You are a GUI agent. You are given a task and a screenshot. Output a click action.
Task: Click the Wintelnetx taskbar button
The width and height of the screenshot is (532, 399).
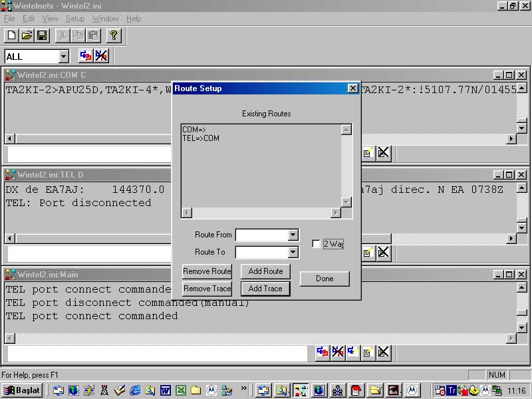(301, 390)
